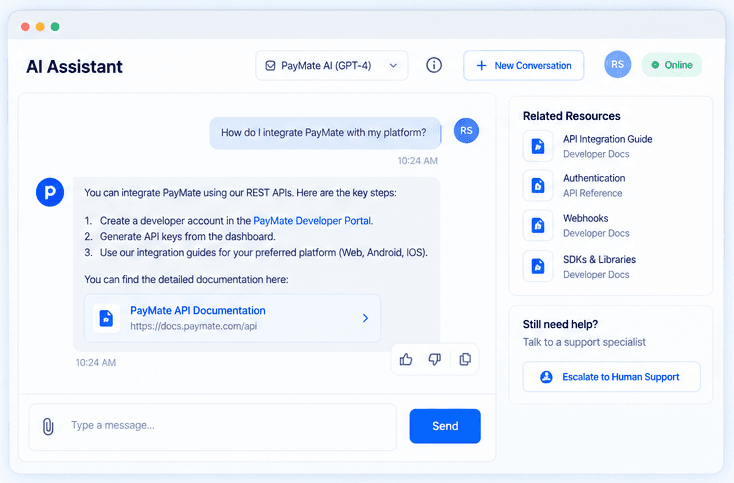Click the green maximize window dot
The width and height of the screenshot is (734, 483).
(55, 27)
